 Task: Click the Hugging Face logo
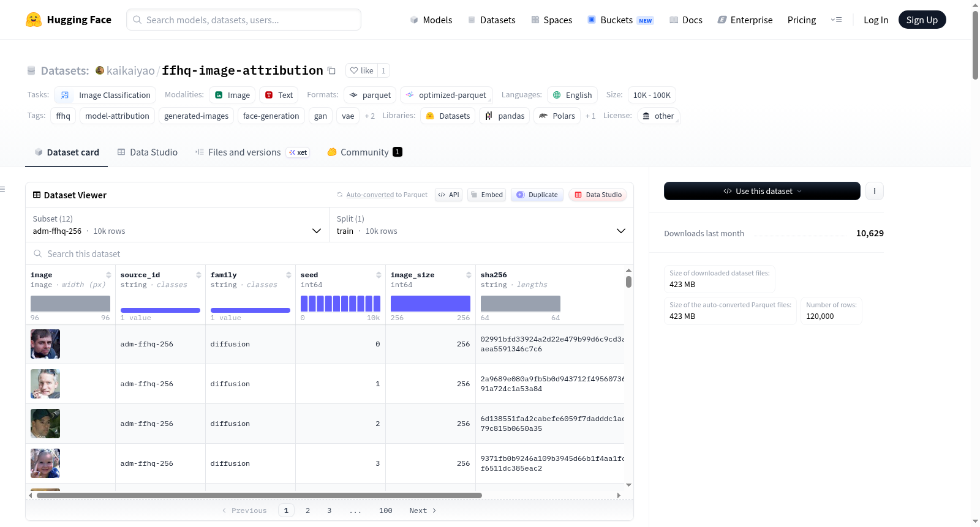(69, 20)
